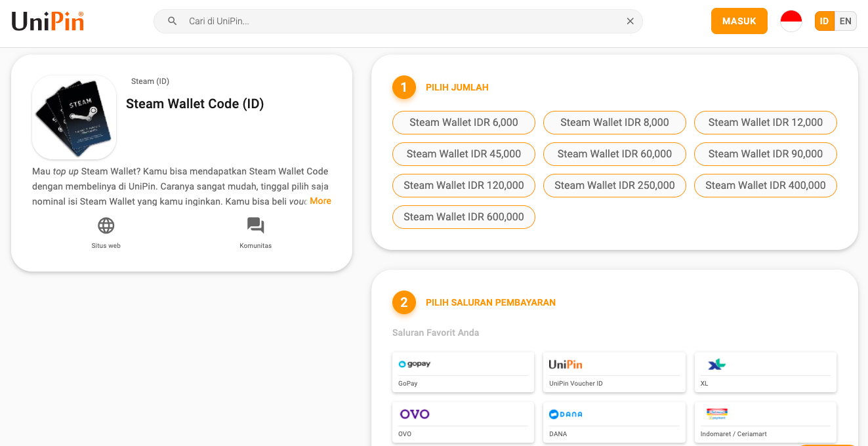Choose Steam Wallet IDR 400,000 option
The image size is (868, 446).
point(765,186)
